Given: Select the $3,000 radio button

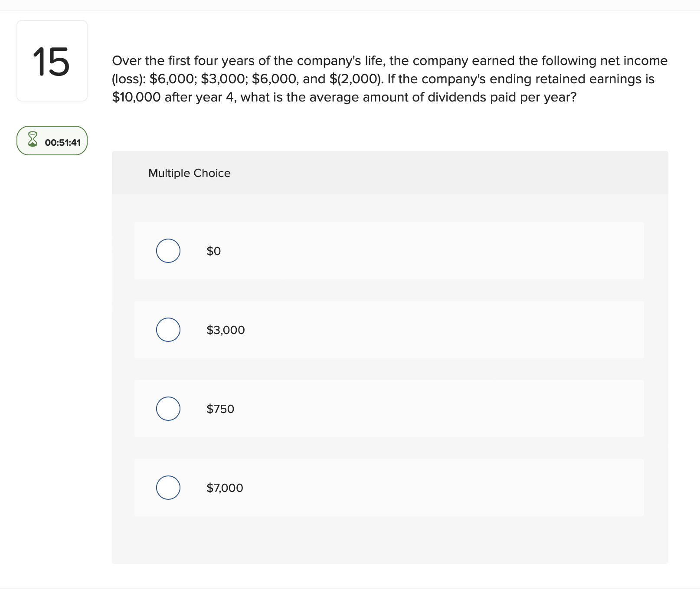Looking at the screenshot, I should (x=168, y=330).
